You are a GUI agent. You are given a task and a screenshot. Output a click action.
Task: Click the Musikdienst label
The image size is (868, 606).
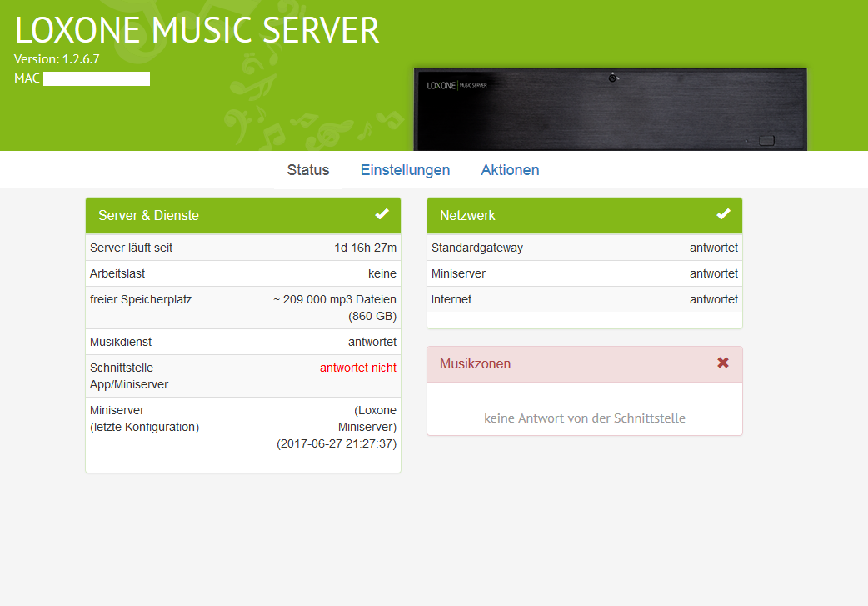(x=121, y=343)
